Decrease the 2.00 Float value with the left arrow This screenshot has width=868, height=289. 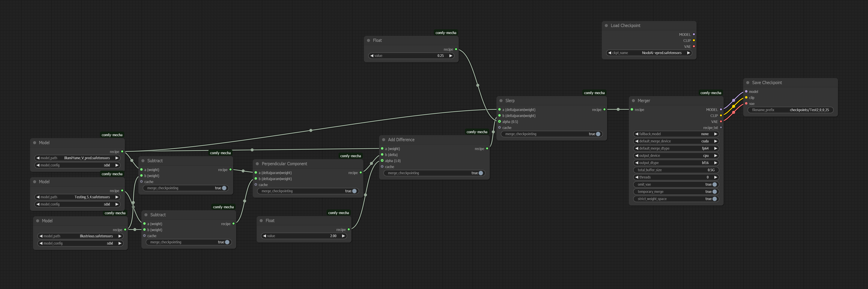(x=265, y=236)
